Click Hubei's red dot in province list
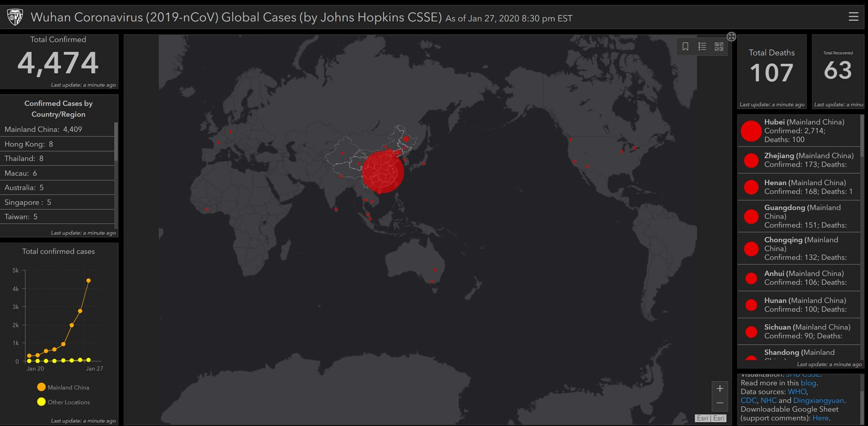 point(751,131)
